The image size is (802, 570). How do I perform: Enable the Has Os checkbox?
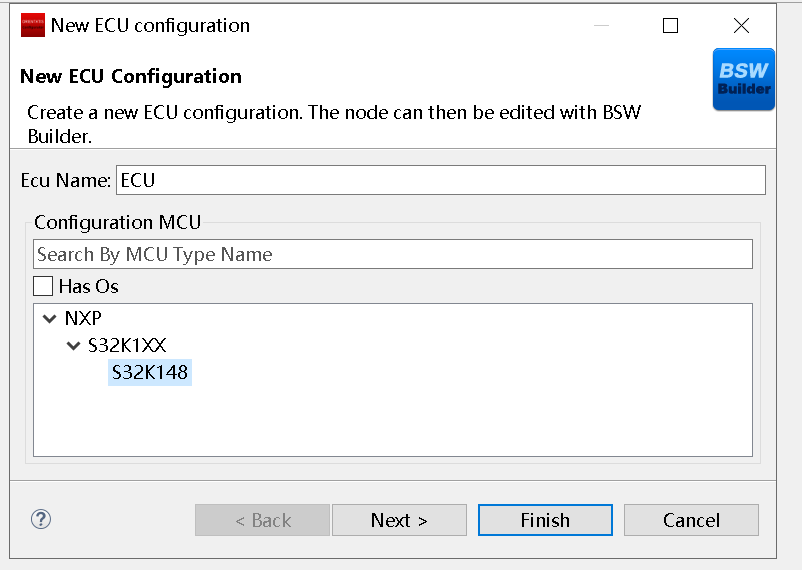coord(43,286)
